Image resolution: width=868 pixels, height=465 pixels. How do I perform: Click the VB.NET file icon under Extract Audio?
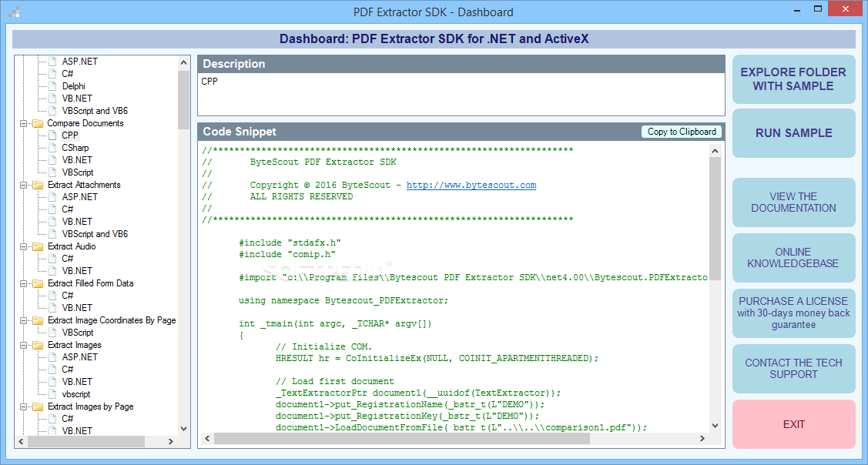[x=52, y=271]
